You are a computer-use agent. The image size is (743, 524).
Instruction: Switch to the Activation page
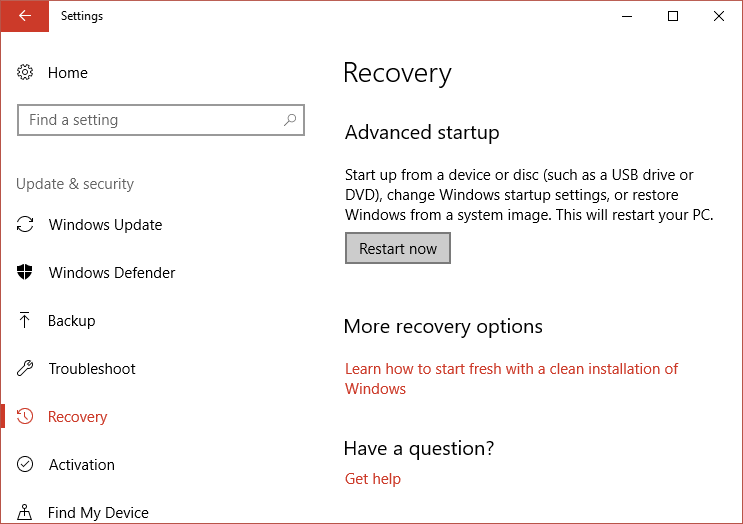[82, 465]
